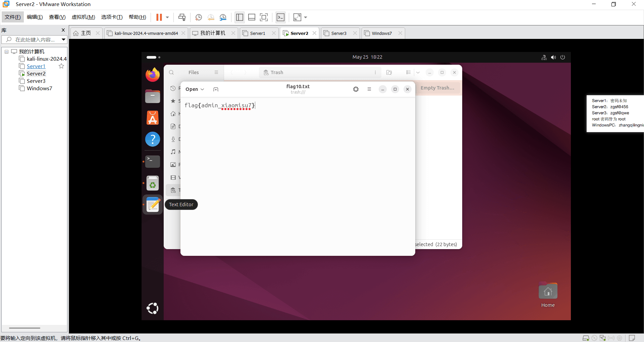Open Ubuntu Software from the dock
The height and width of the screenshot is (342, 644).
click(x=153, y=118)
